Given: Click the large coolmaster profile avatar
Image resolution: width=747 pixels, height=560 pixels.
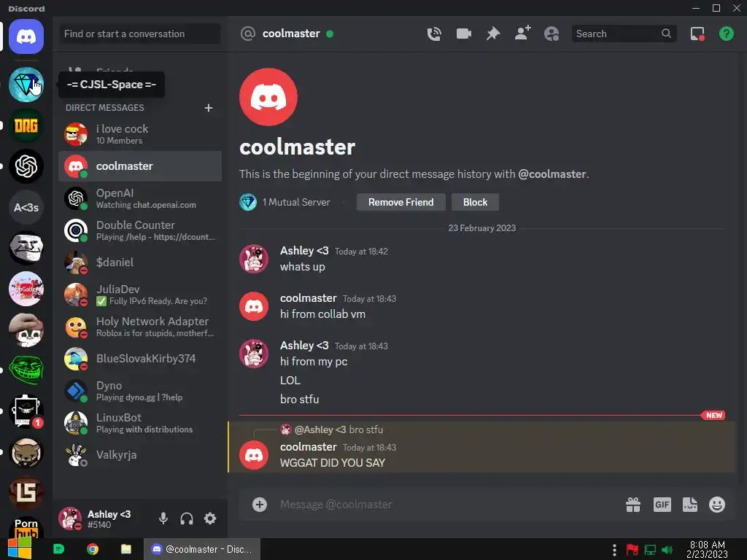Looking at the screenshot, I should pyautogui.click(x=268, y=97).
